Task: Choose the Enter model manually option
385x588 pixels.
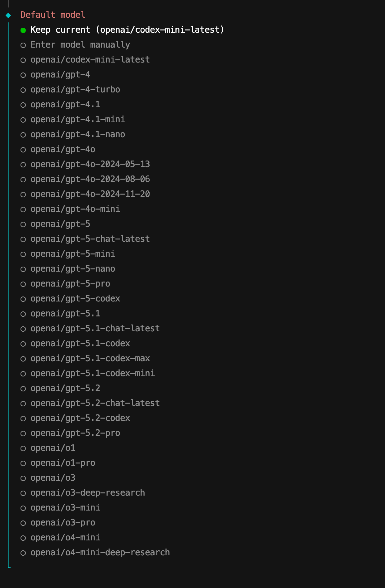Action: [x=80, y=45]
